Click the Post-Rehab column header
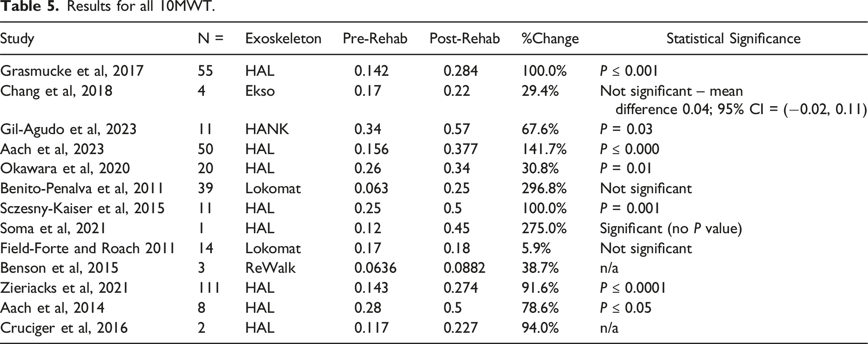The image size is (868, 344). pos(464,39)
